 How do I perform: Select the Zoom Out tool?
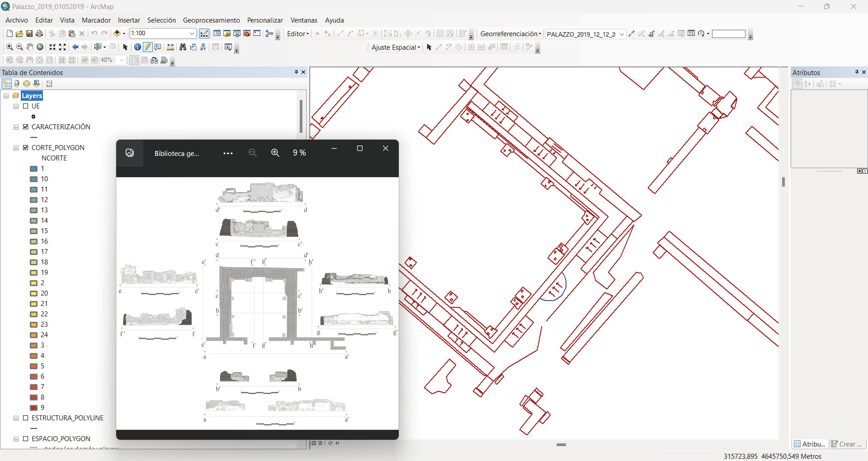[x=19, y=47]
